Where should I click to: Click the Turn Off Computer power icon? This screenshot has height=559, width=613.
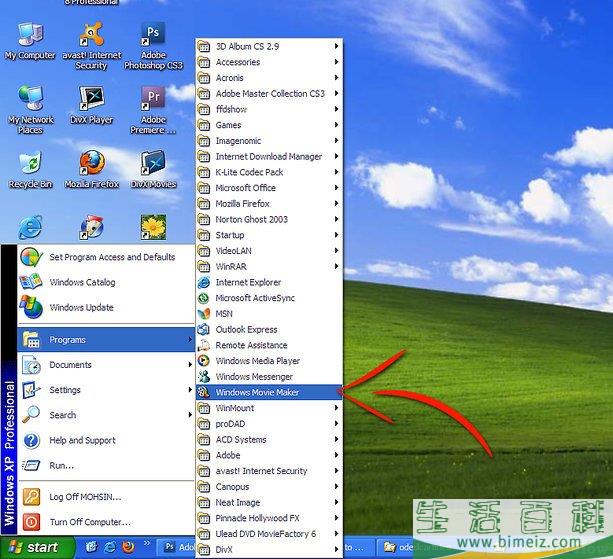pos(31,522)
